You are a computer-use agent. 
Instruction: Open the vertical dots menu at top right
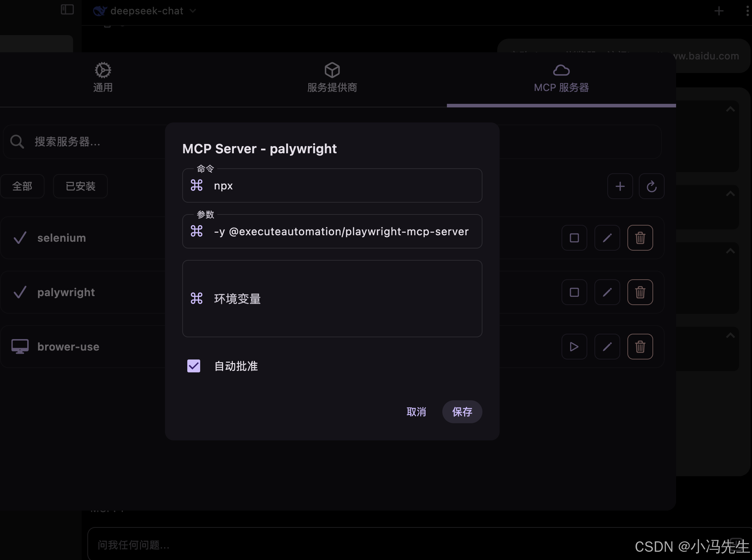coord(747,11)
